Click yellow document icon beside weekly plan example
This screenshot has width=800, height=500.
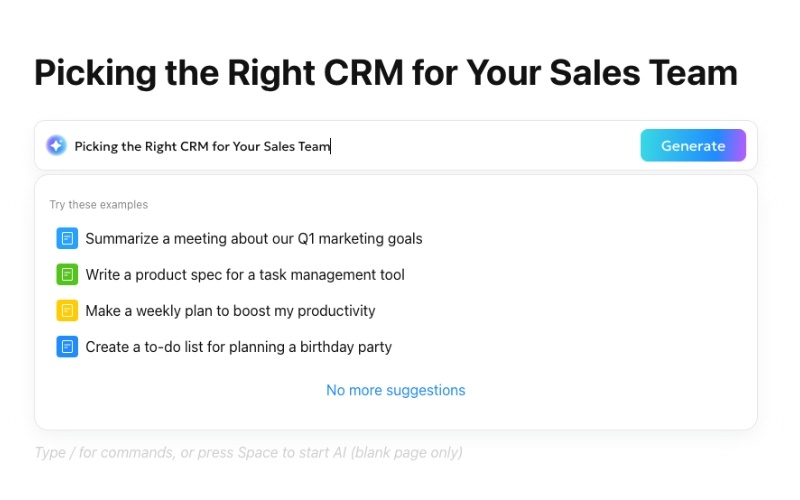[67, 311]
